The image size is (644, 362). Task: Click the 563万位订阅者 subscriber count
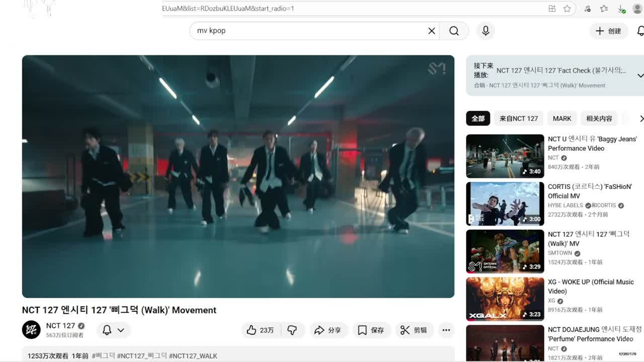click(65, 335)
